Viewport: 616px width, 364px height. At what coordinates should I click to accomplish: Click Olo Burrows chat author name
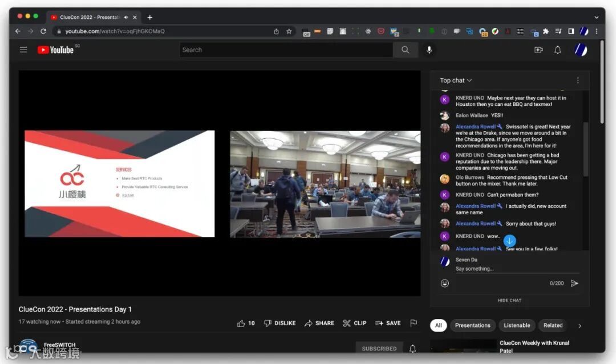pos(469,177)
